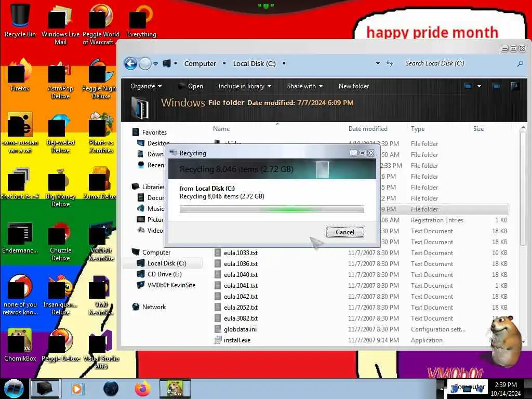The width and height of the screenshot is (532, 399).
Task: Cancel the Recycling operation
Action: 345,232
